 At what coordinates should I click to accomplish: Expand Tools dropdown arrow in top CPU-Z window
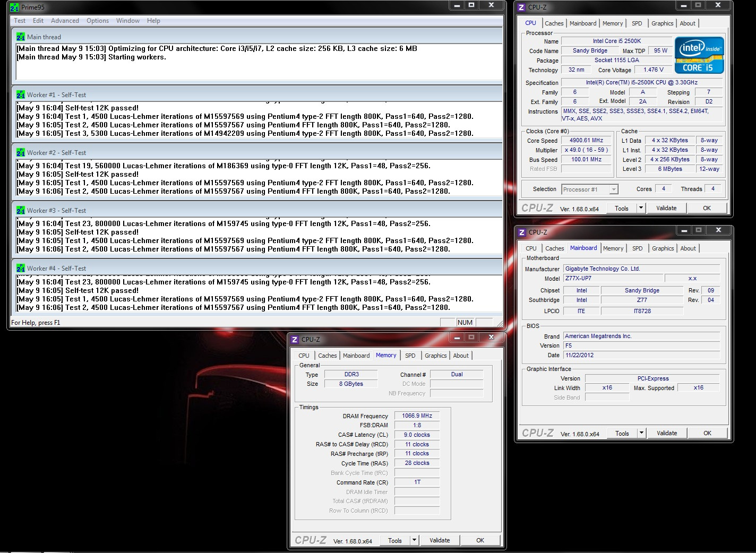pyautogui.click(x=641, y=208)
